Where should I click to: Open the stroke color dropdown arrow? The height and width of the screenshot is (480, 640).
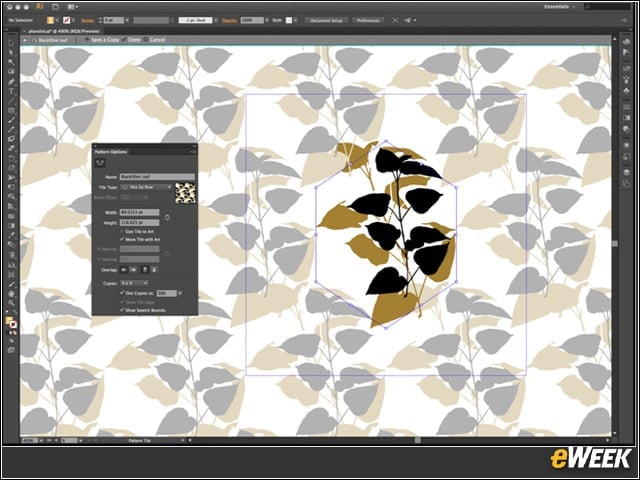point(74,20)
